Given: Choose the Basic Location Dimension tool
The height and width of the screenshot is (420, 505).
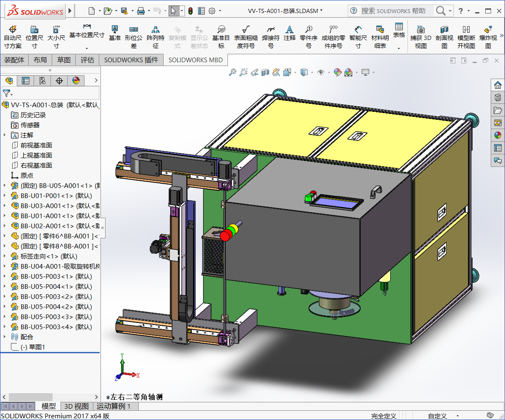Looking at the screenshot, I should click(87, 31).
